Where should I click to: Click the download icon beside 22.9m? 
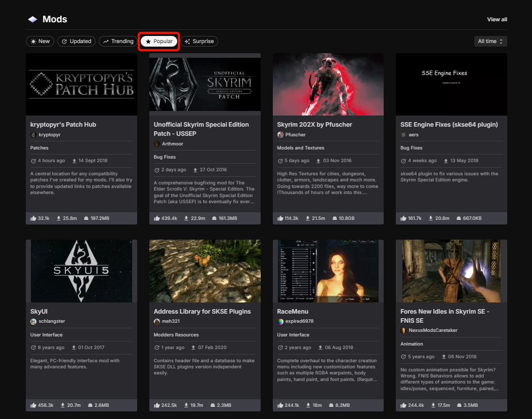[186, 218]
